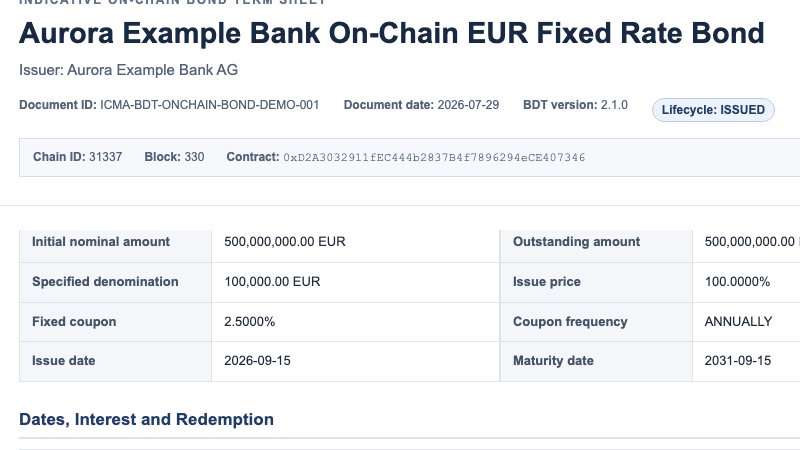Select the Fixed coupon 2.5000% value

[x=249, y=321]
